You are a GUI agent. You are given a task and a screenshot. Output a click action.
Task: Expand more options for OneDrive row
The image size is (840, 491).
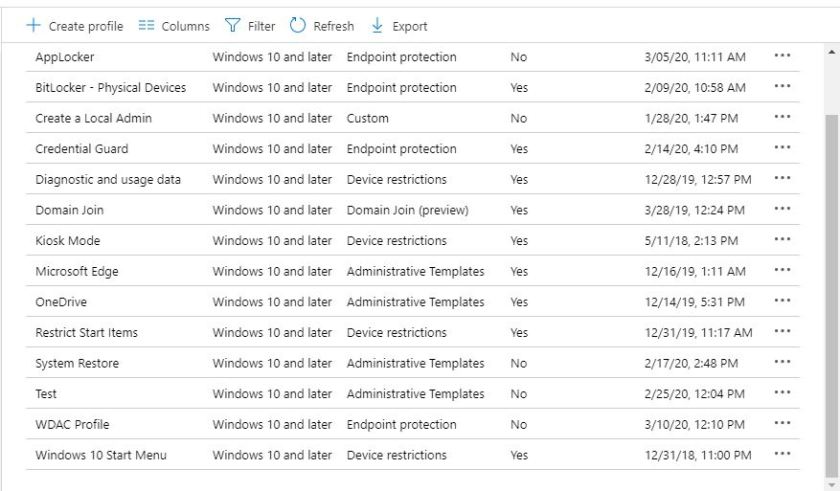point(785,302)
